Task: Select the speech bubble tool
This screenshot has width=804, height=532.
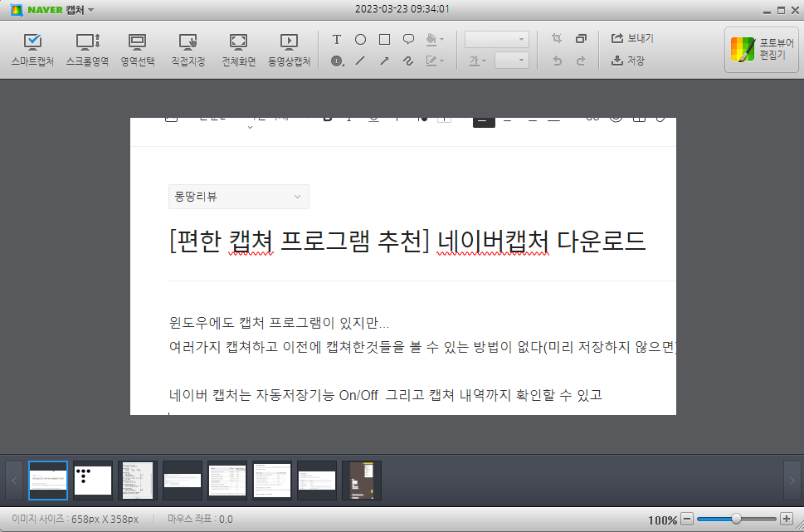Action: click(409, 40)
